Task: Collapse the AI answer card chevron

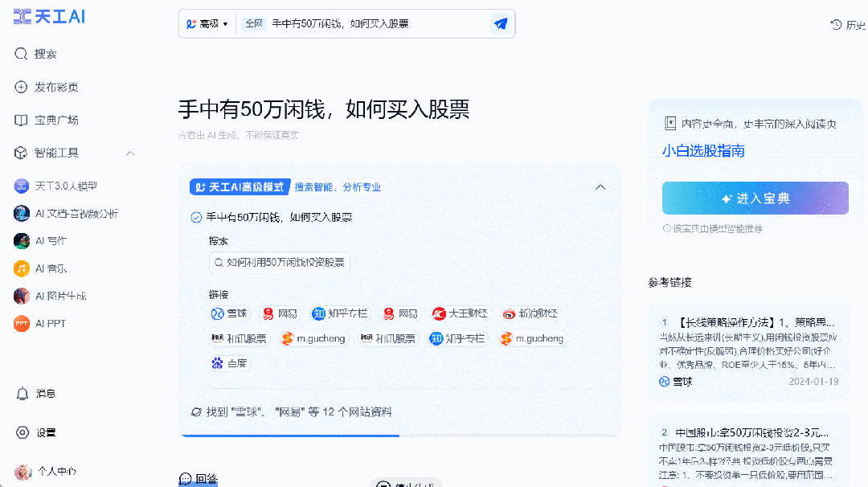Action: tap(600, 186)
